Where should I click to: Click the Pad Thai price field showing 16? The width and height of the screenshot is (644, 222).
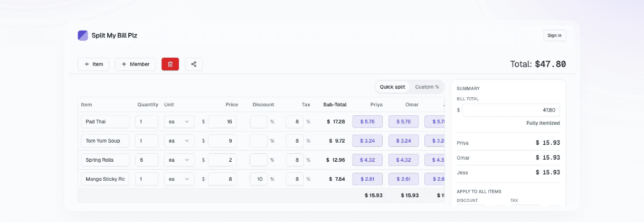coord(222,122)
